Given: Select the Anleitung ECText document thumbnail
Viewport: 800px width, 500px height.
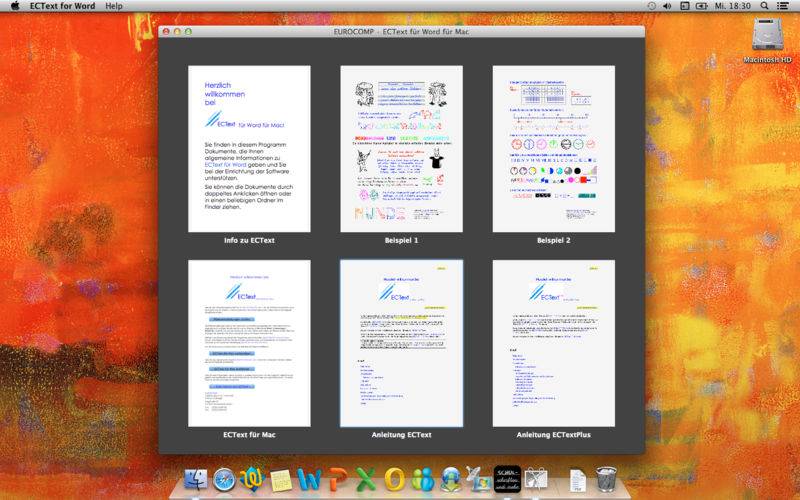Looking at the screenshot, I should tap(402, 343).
